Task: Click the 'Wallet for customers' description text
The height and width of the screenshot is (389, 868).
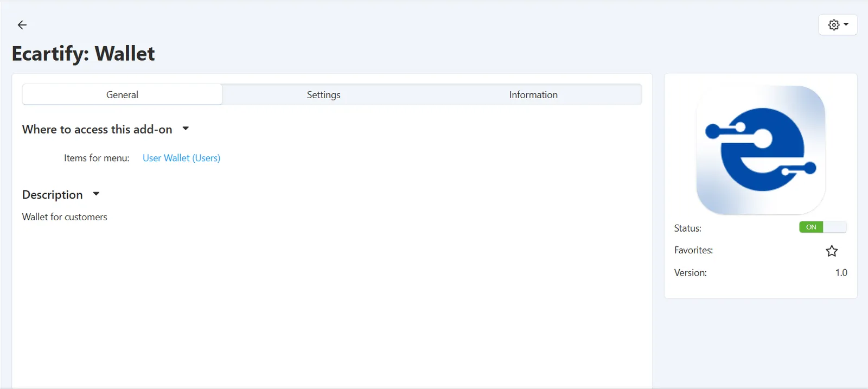Action: (65, 217)
